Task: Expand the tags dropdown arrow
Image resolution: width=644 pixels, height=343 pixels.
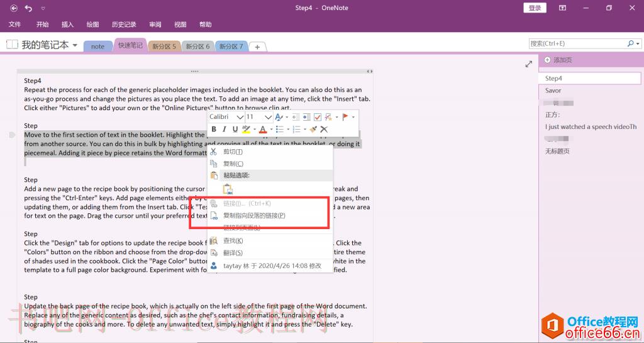Action: 337,117
